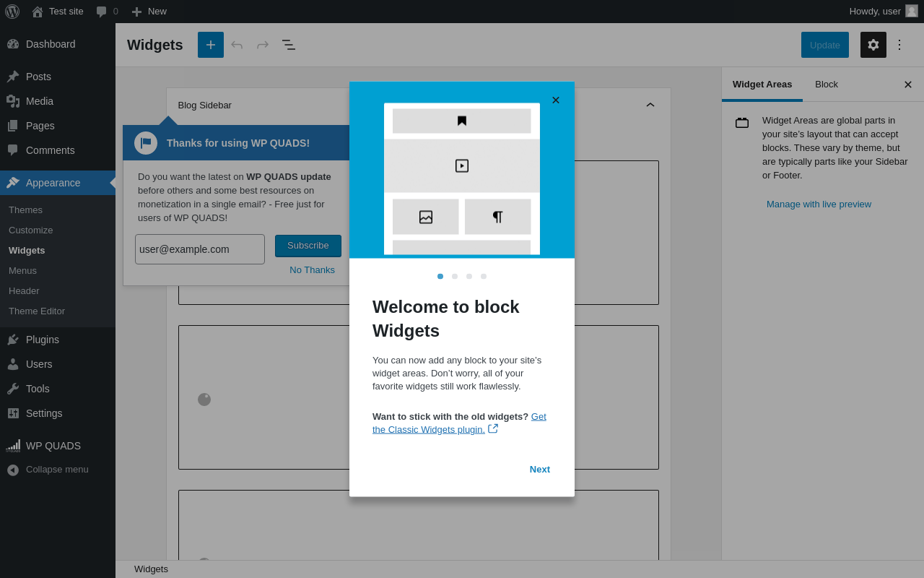Click the email field in the WP QUADS popup
Screen dimensions: 924x578
pos(200,249)
